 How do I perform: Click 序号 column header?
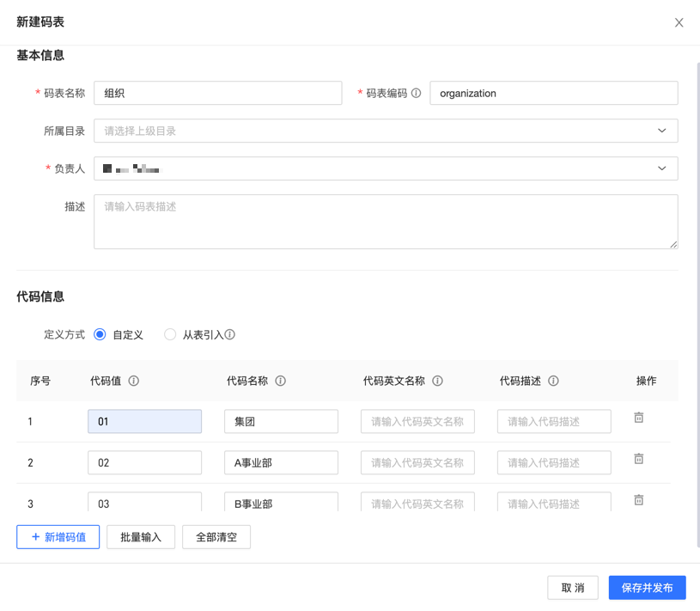coord(40,381)
